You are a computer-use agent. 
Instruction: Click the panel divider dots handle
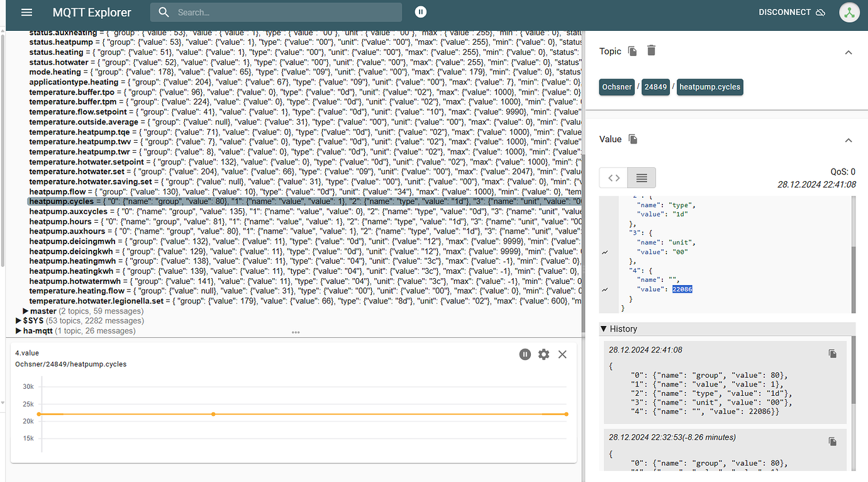pos(295,333)
